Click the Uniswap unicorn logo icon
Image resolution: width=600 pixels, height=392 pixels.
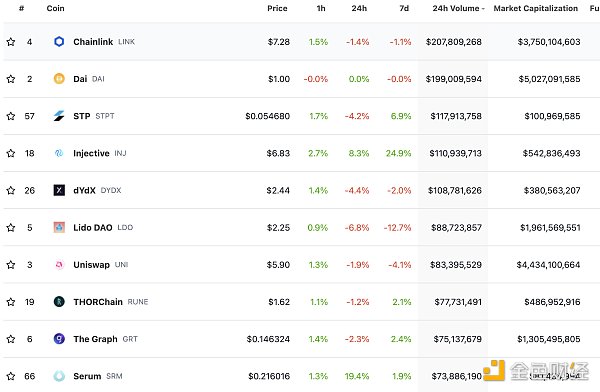[x=59, y=265]
